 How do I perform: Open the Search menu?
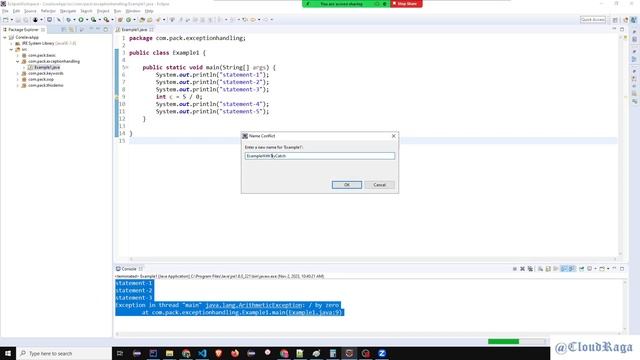pos(86,11)
